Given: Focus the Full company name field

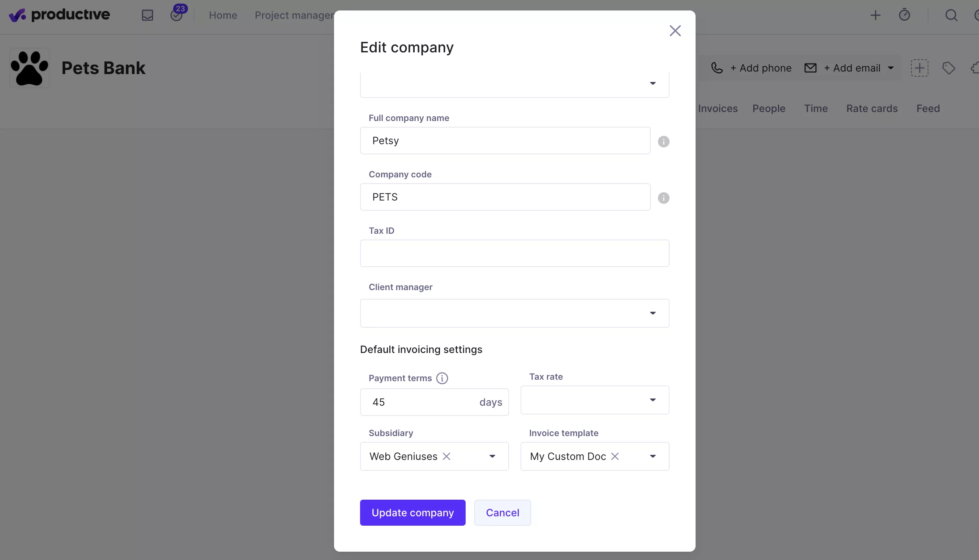Looking at the screenshot, I should tap(505, 141).
